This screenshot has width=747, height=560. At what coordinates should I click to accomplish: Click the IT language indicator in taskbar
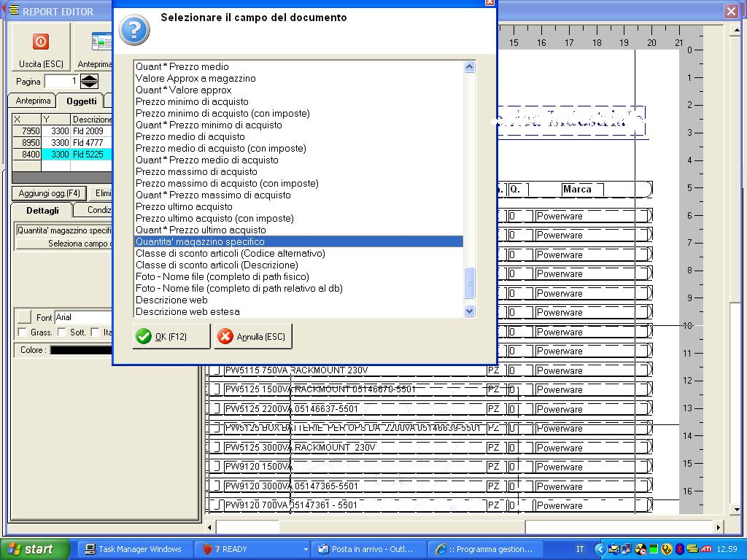tap(580, 549)
